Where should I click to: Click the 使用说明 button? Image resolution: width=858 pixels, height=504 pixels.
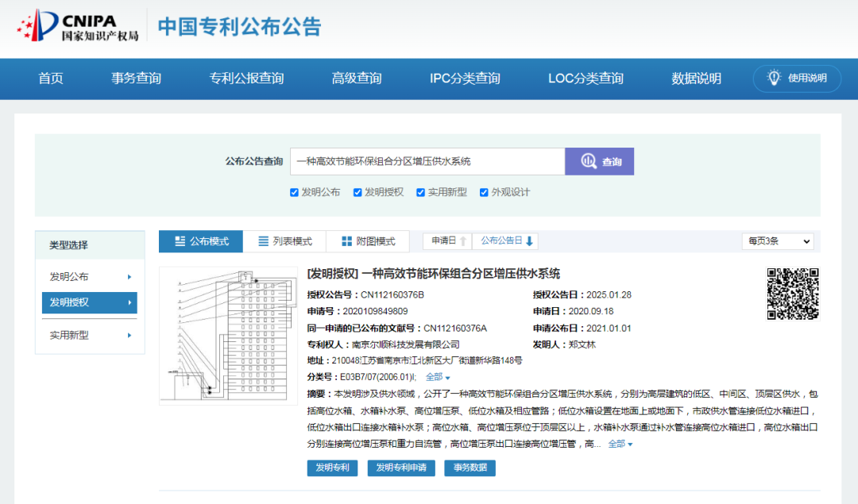pyautogui.click(x=797, y=78)
